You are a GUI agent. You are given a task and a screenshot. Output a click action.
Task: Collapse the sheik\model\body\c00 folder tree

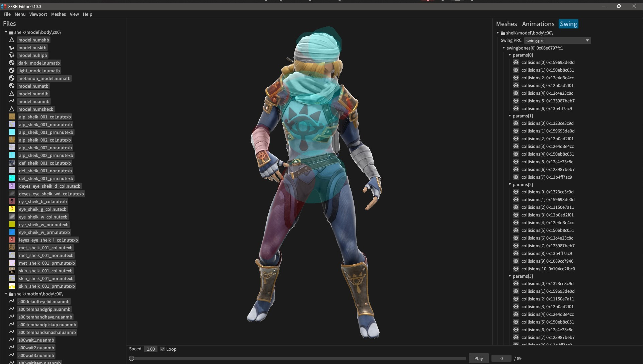6,32
